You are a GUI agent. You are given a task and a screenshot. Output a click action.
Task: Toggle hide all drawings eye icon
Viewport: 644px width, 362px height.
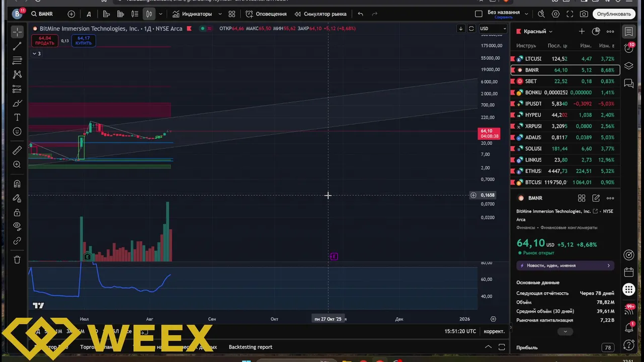pos(17,226)
